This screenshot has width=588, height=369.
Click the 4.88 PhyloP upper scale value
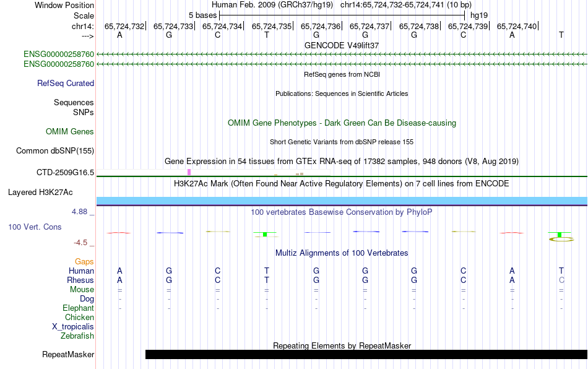coord(79,212)
